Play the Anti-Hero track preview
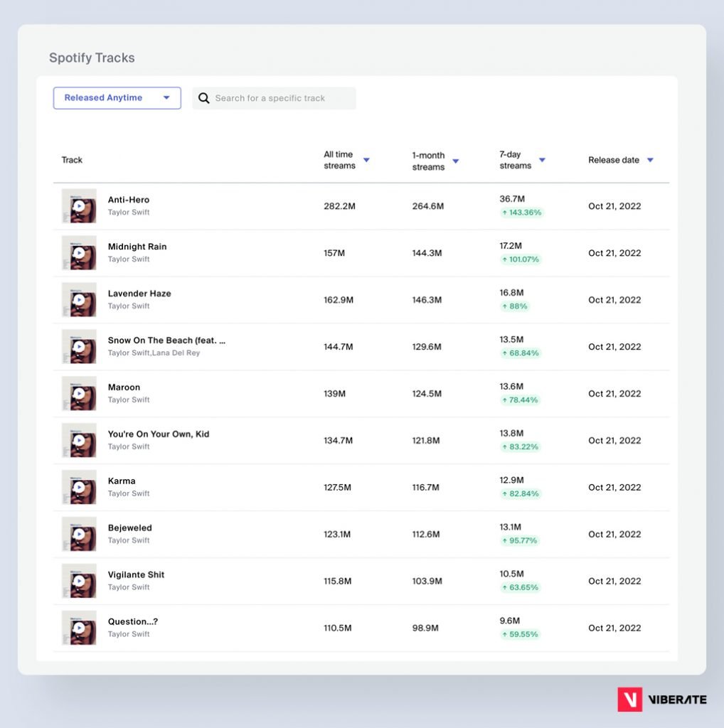The width and height of the screenshot is (724, 728). tap(79, 206)
